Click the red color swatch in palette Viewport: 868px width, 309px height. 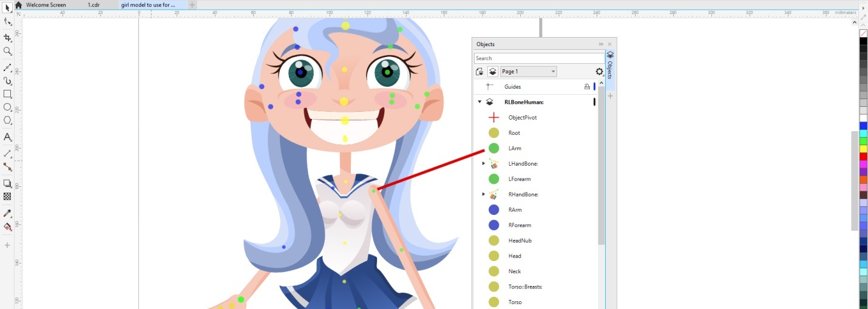click(863, 156)
